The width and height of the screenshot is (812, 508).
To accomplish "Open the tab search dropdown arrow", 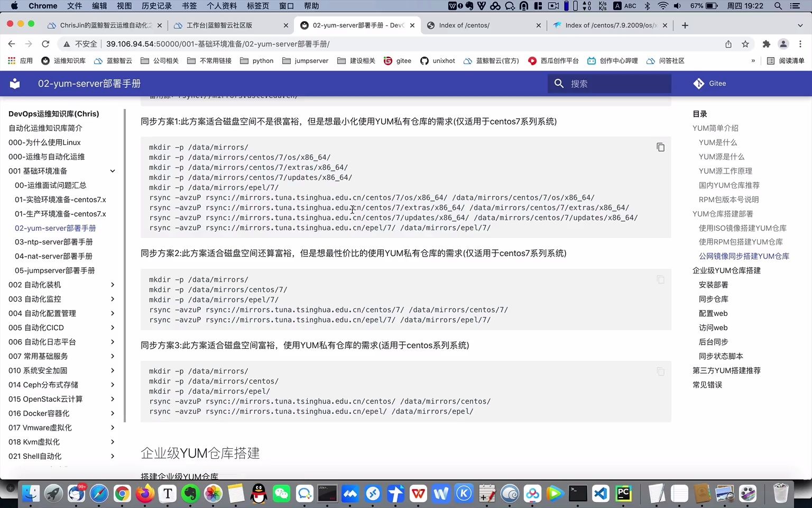I will point(800,25).
